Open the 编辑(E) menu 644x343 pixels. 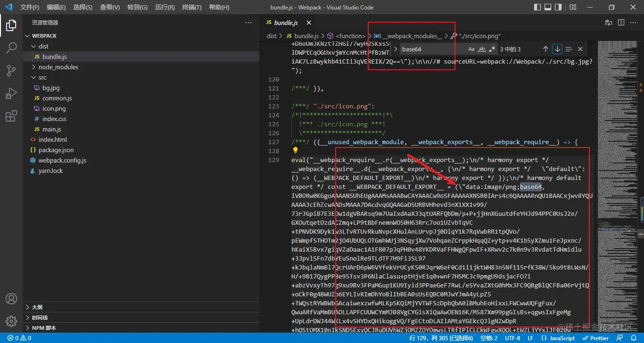pyautogui.click(x=57, y=7)
